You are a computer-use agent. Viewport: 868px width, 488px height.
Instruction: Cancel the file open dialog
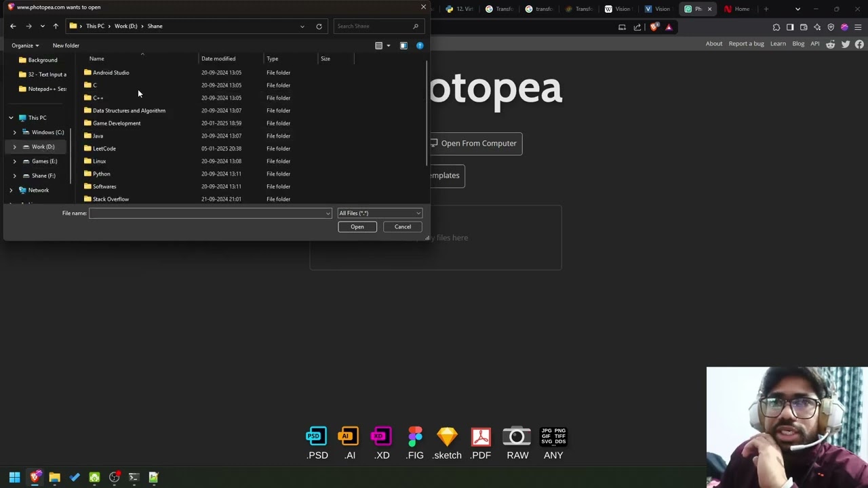click(403, 227)
